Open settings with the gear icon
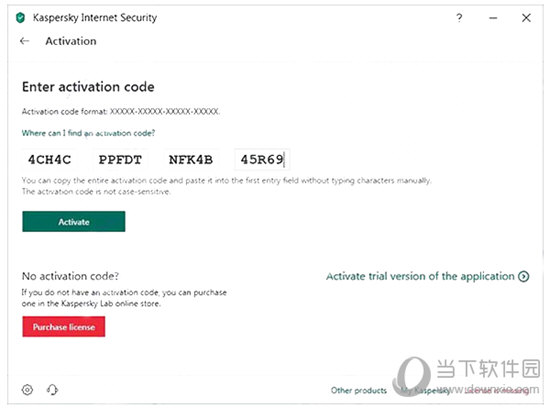550x408 pixels. pyautogui.click(x=27, y=389)
